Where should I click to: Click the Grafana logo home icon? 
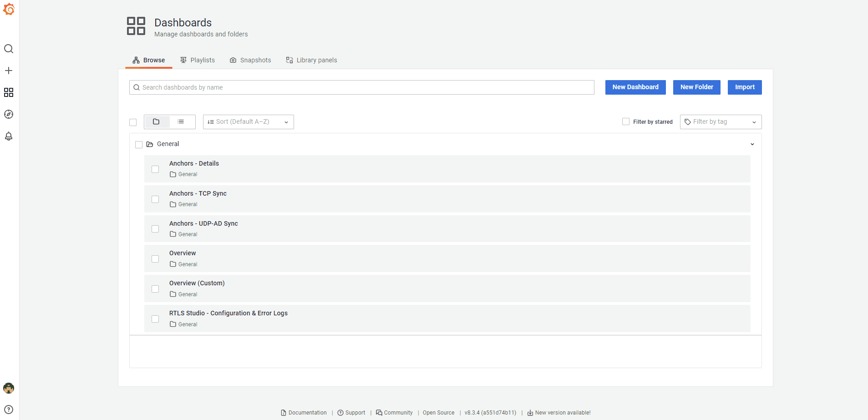coord(9,9)
